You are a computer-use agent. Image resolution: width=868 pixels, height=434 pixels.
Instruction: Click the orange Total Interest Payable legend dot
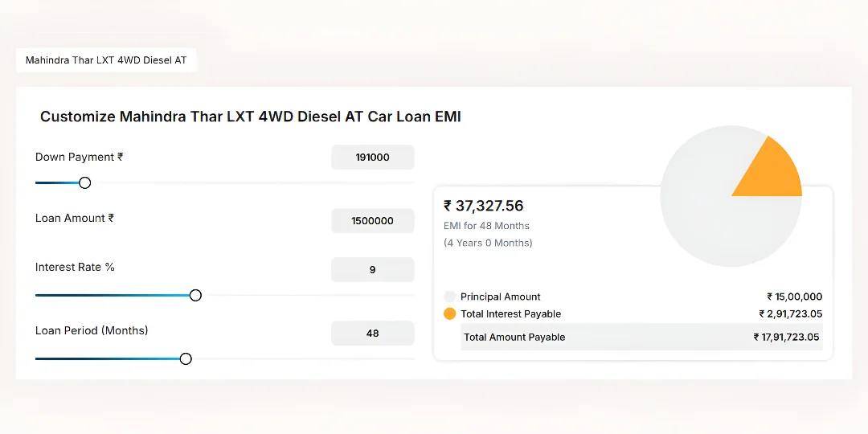[450, 313]
